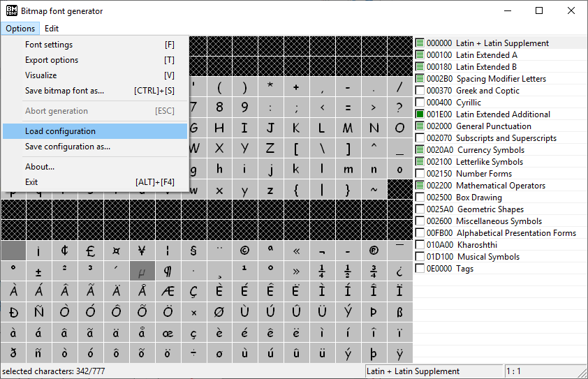Image resolution: width=588 pixels, height=379 pixels.
Task: Toggle checkbox for Latin Extended B
Action: coord(420,67)
